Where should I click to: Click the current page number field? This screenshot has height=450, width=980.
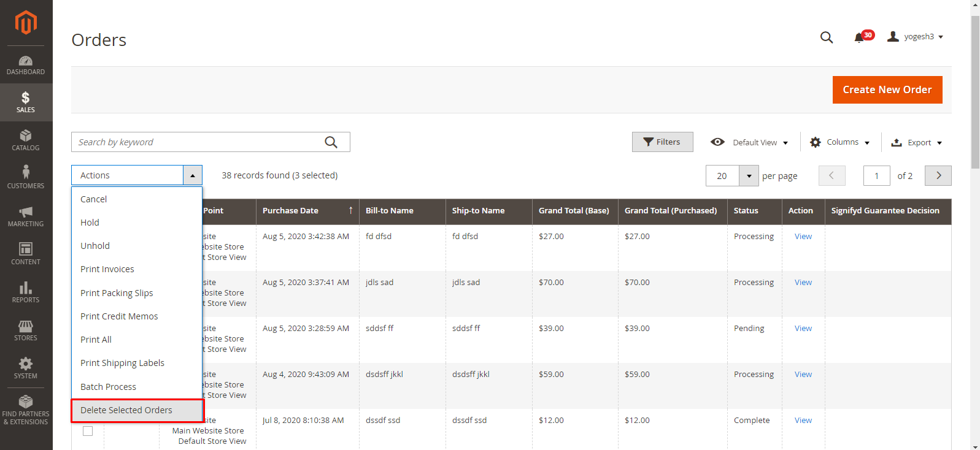point(876,176)
